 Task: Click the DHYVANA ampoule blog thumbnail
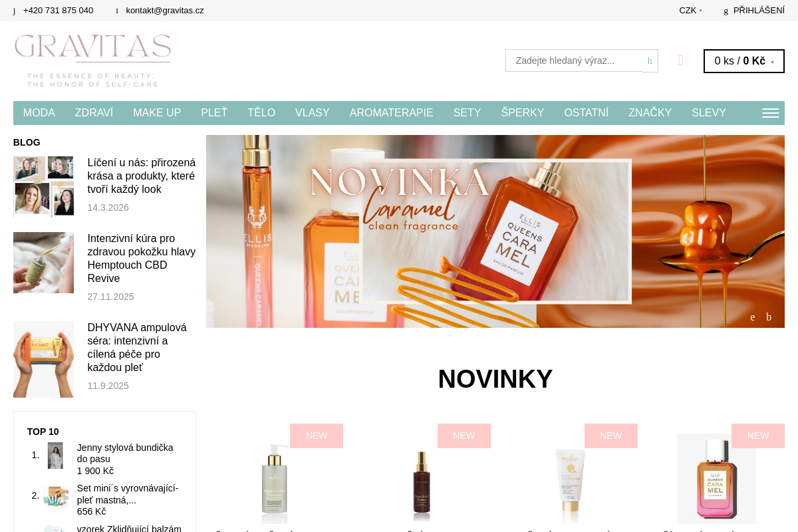(x=43, y=359)
